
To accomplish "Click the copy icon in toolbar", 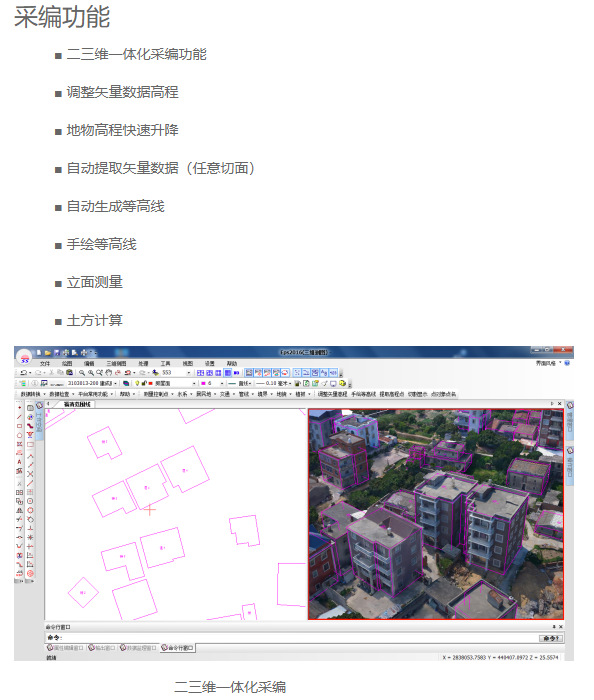I will coord(60,372).
